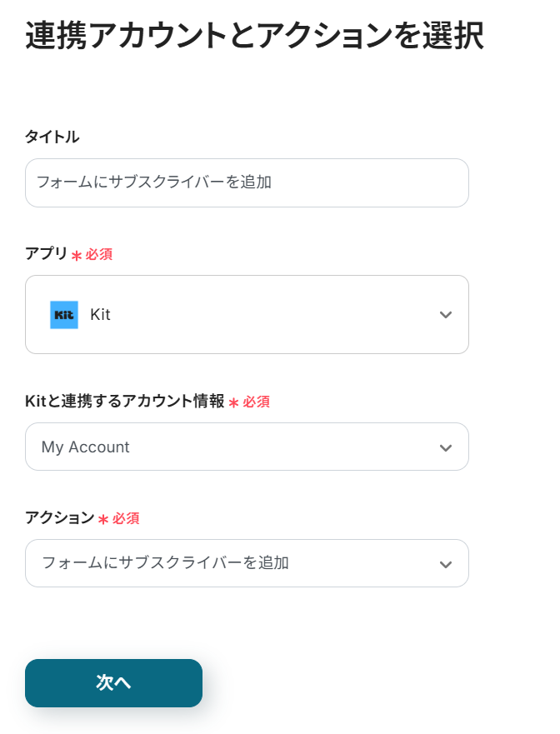Click the アクション field label
This screenshot has height=734, width=560.
[x=60, y=518]
